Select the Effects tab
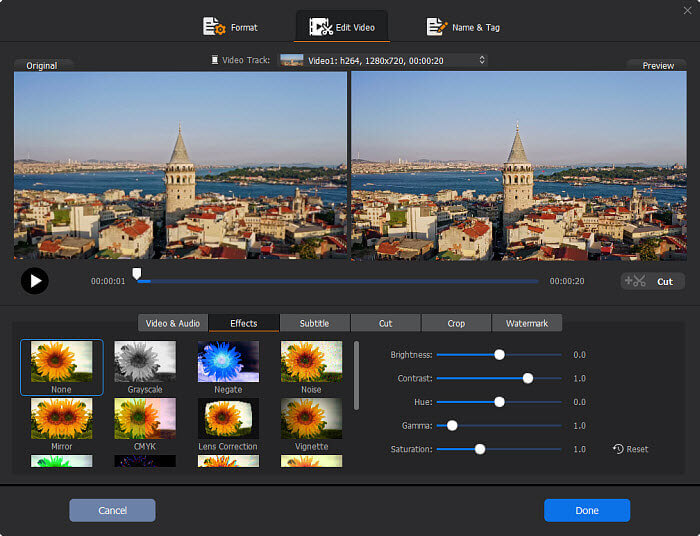700x536 pixels. (244, 323)
